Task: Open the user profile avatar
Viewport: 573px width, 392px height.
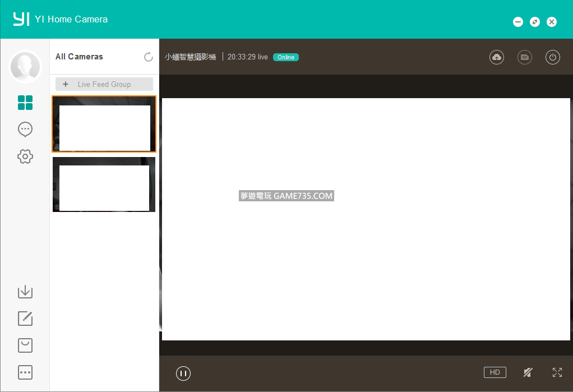Action: [x=25, y=67]
